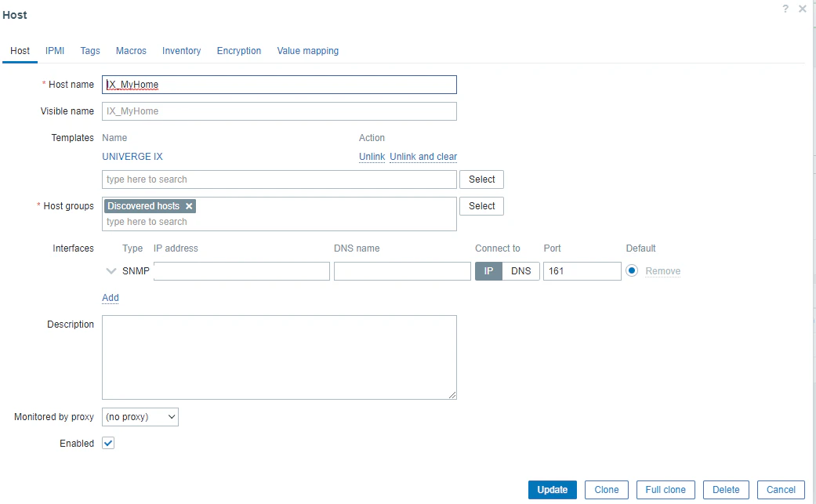
Task: Add a new interface via Add link
Action: (111, 298)
